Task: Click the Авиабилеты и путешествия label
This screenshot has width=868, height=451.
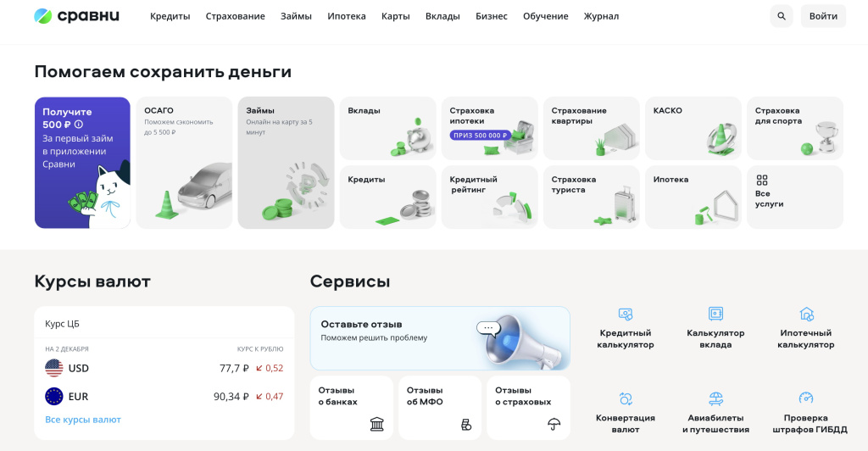Action: click(x=715, y=423)
